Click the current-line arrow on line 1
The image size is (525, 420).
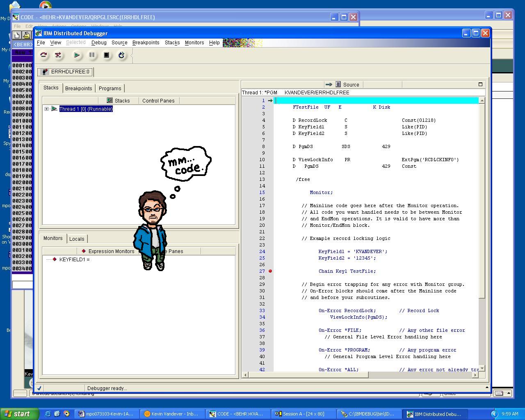tap(270, 100)
